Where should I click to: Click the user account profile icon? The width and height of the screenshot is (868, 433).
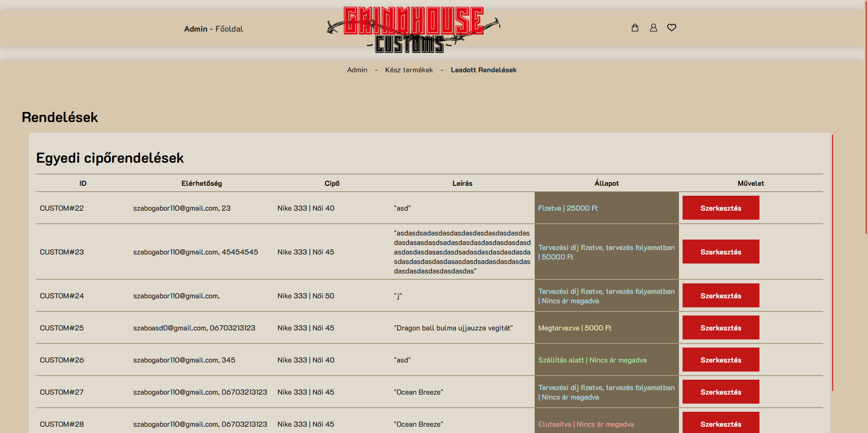653,28
